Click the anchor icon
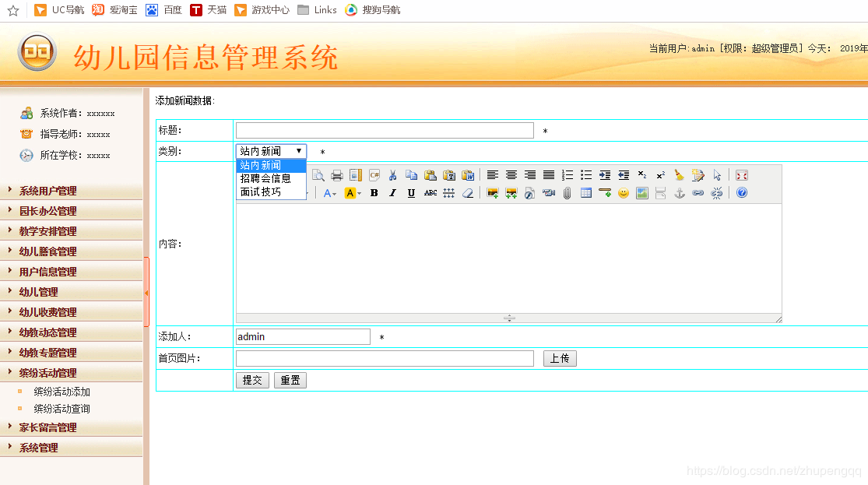 tap(680, 192)
